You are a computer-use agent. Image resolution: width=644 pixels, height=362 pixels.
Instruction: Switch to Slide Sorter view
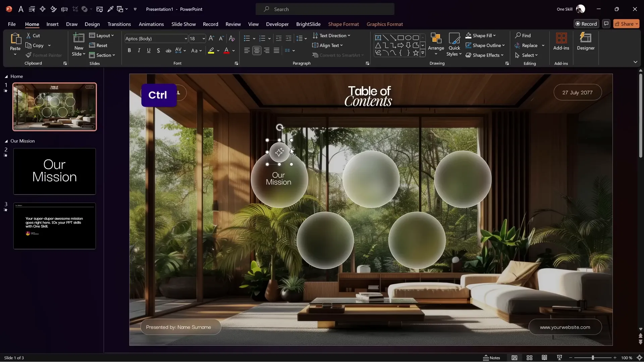coord(529,358)
